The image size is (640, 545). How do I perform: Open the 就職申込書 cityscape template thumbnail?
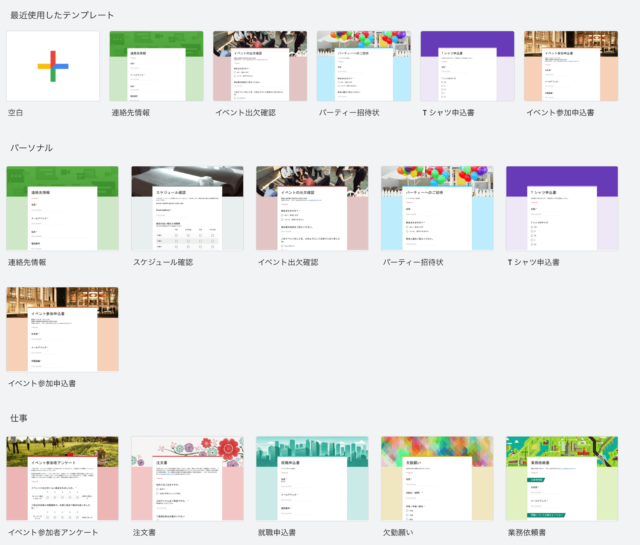tap(312, 478)
